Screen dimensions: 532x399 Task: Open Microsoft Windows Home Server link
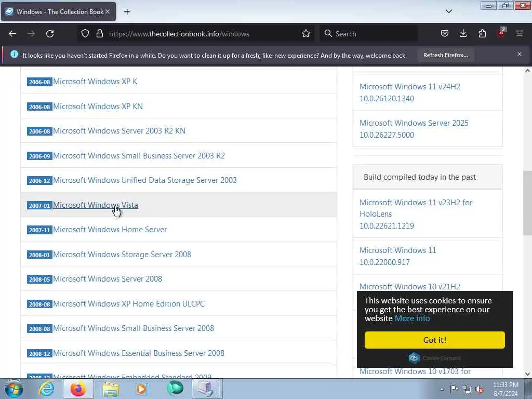tap(110, 229)
